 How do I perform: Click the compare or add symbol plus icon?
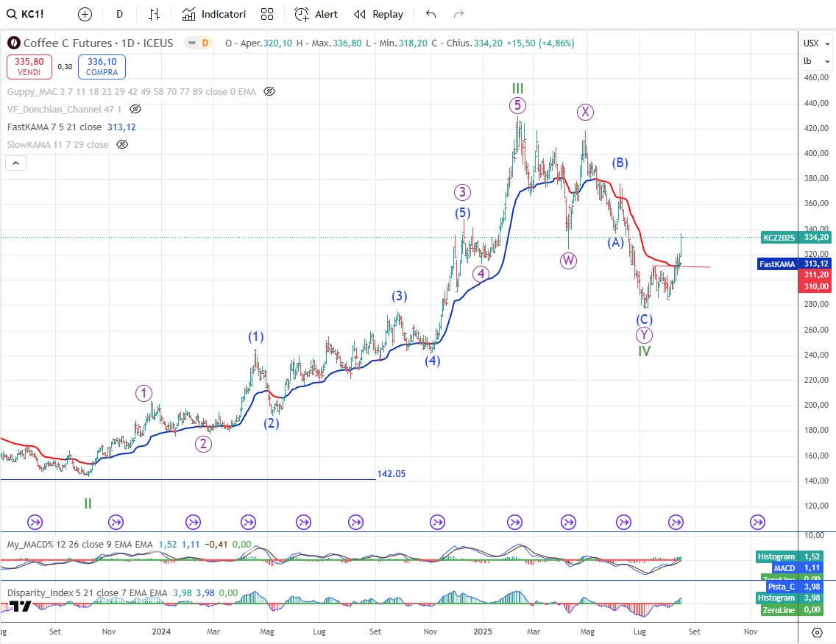pyautogui.click(x=85, y=14)
